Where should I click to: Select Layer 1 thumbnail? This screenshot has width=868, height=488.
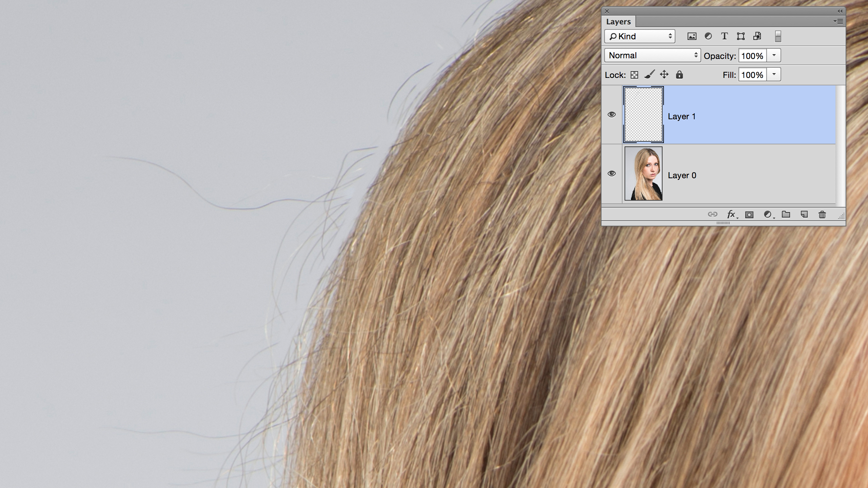pos(644,115)
